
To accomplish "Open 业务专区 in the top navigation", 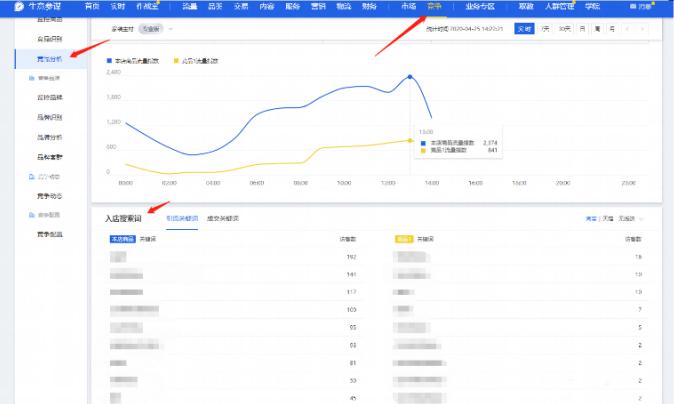I will pyautogui.click(x=480, y=6).
